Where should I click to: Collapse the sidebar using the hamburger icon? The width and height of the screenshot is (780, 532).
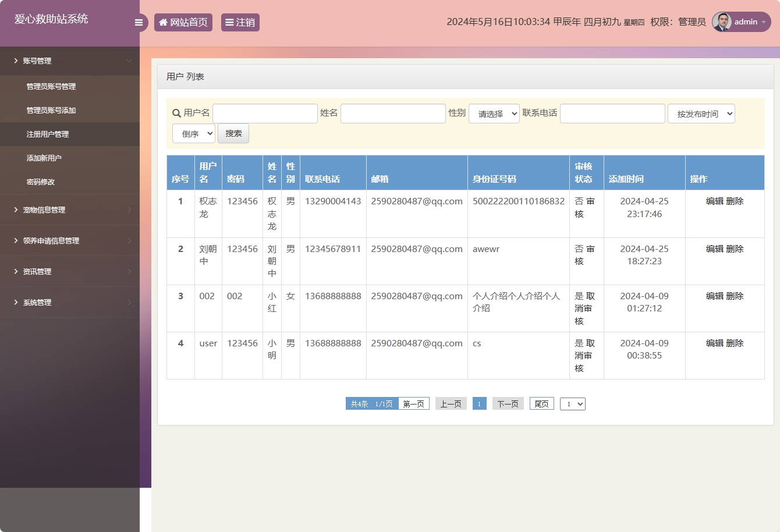tap(139, 22)
